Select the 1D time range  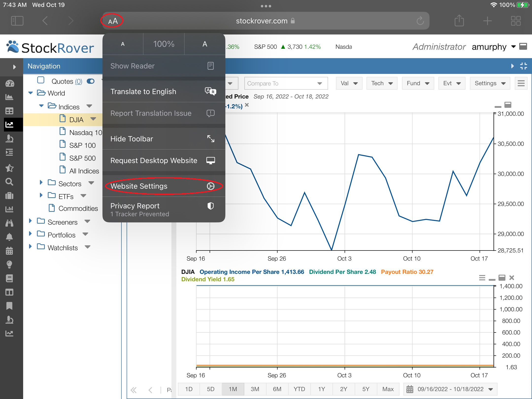[189, 389]
